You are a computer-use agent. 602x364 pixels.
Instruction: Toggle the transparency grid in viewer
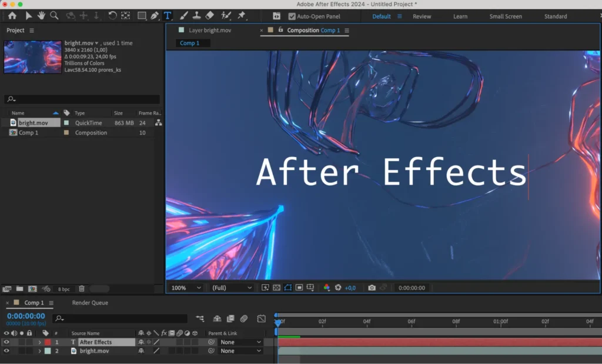click(276, 288)
